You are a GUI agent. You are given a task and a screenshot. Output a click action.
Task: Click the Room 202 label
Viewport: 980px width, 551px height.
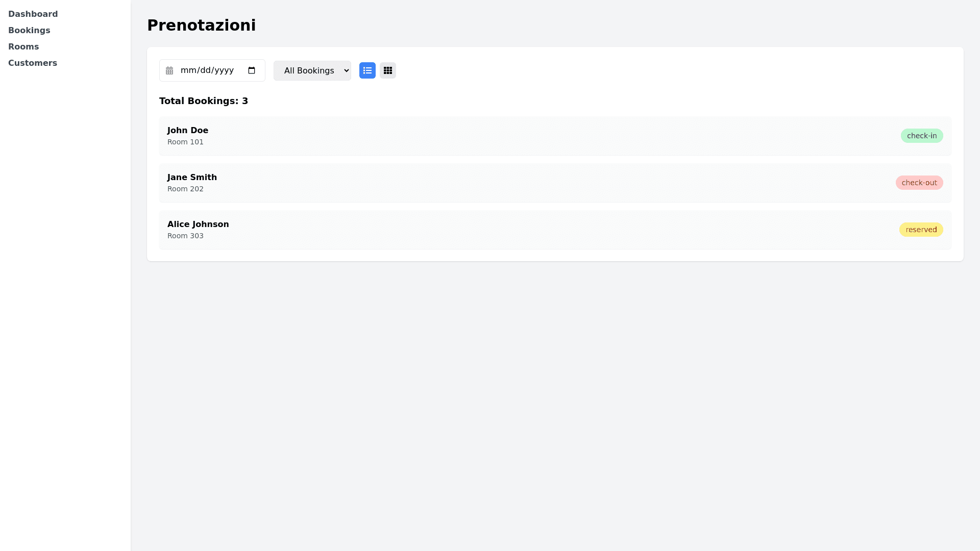pos(185,189)
